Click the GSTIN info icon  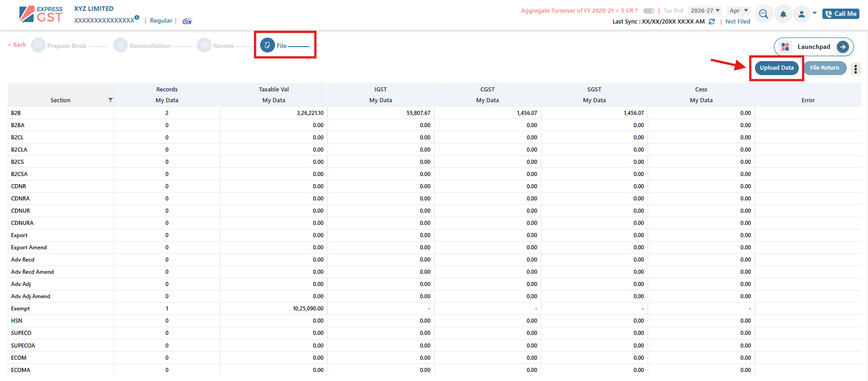[137, 18]
